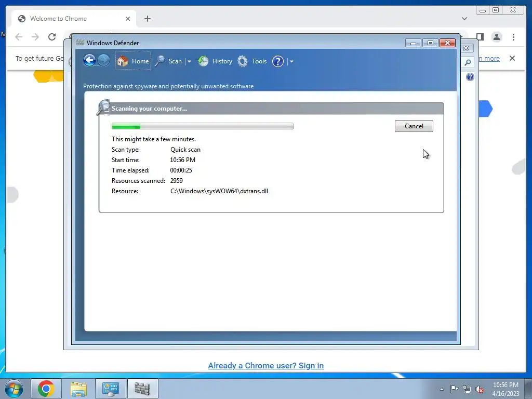Minimize the Windows Defender window

(x=413, y=43)
